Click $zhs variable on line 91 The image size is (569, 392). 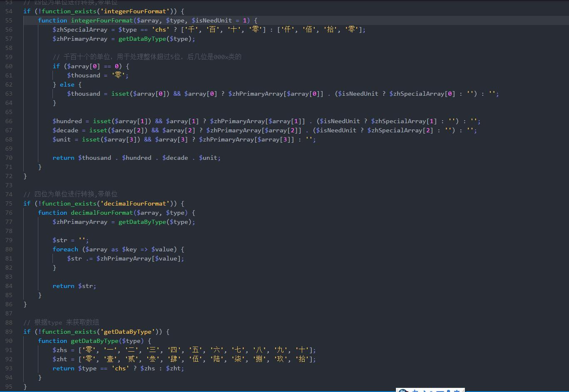[x=60, y=350]
